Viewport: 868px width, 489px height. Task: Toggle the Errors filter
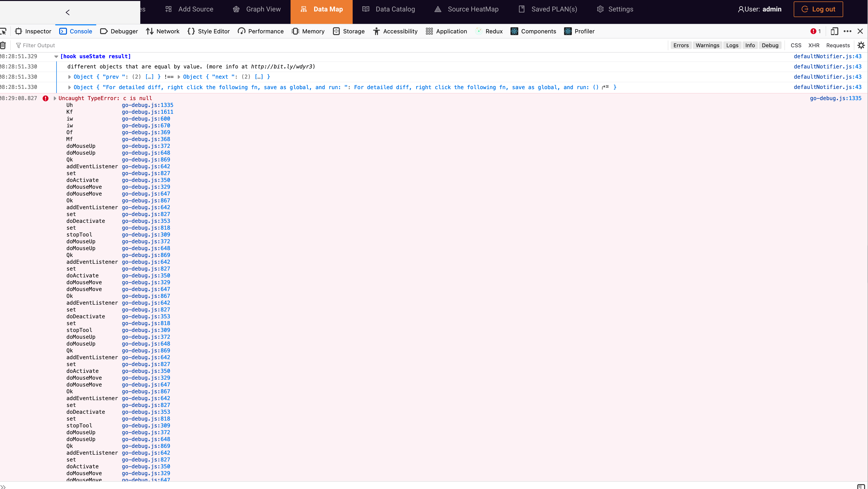(681, 45)
